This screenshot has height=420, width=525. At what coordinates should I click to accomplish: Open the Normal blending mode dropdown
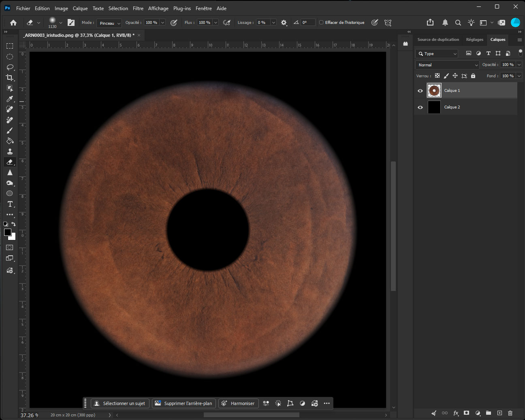click(x=447, y=65)
